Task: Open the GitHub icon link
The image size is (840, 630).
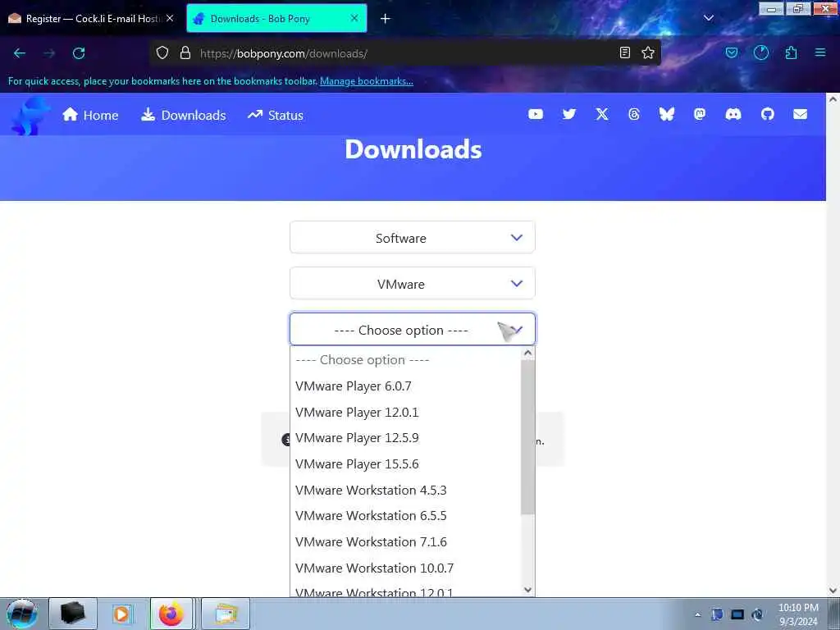Action: (x=767, y=114)
